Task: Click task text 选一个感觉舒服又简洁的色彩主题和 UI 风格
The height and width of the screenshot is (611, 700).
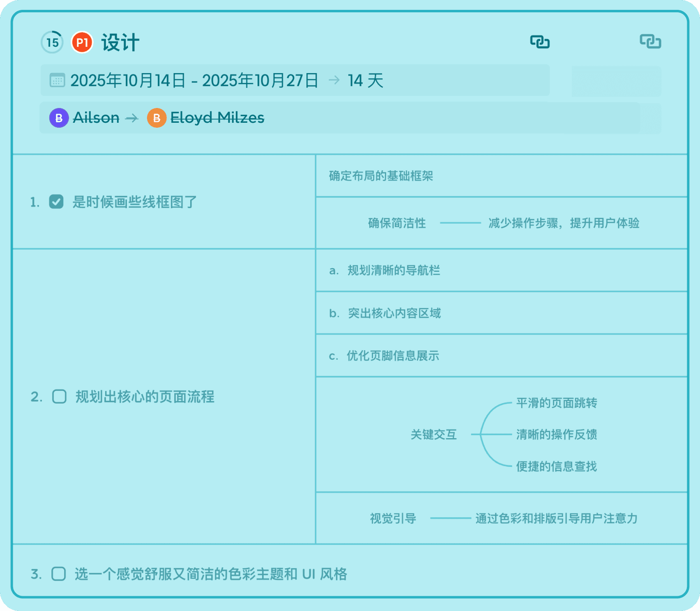Action: click(211, 574)
